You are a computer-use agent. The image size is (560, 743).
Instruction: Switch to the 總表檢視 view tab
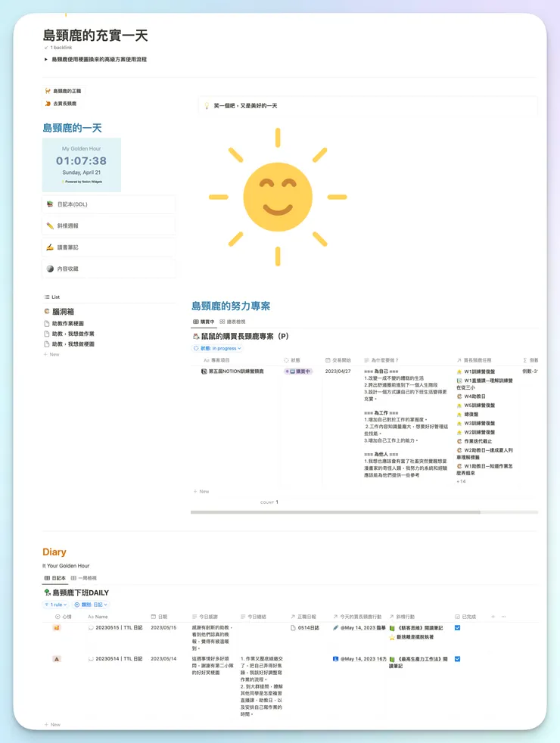[x=232, y=322]
